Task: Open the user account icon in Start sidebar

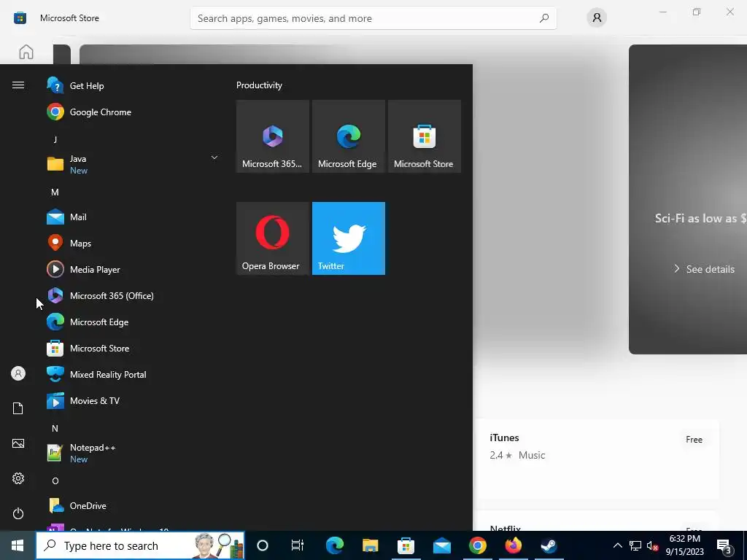Action: click(18, 373)
